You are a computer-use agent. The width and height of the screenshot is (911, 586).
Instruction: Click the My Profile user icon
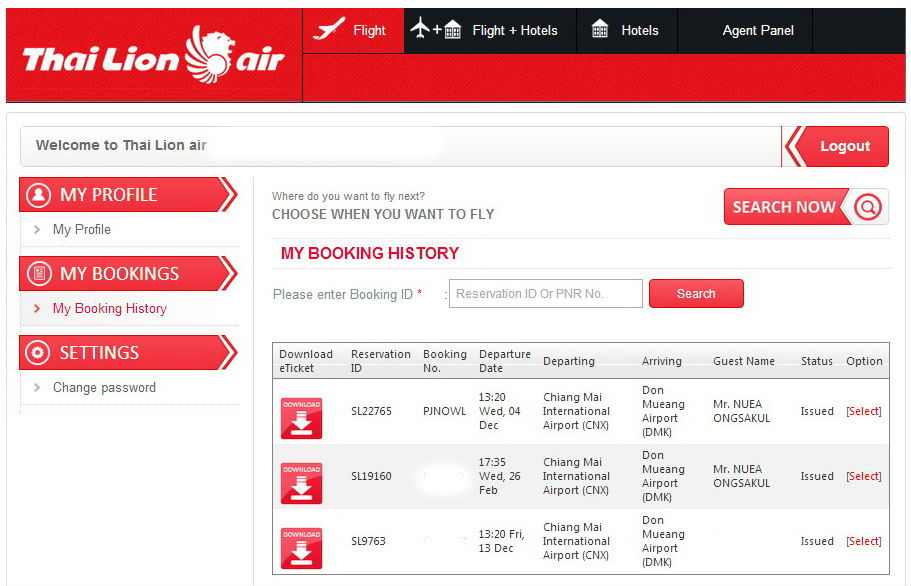tap(38, 195)
